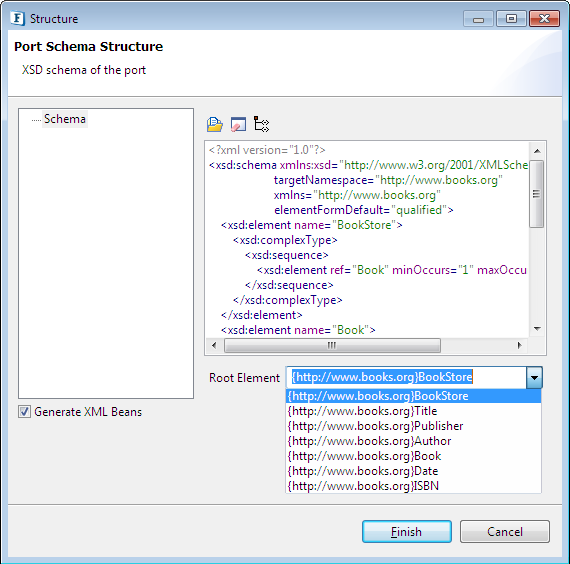Screen dimensions: 570x564
Task: Click the vertical scrollbar down arrow
Action: click(537, 329)
